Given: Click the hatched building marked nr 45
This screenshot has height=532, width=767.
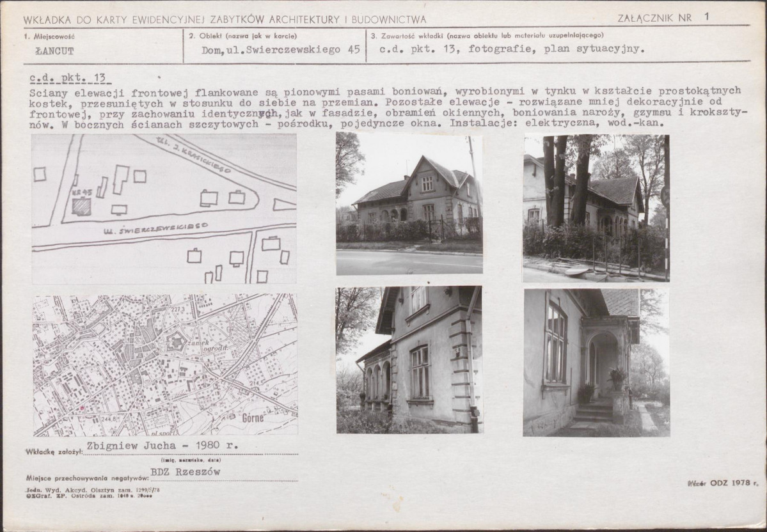Looking at the screenshot, I should [x=81, y=207].
